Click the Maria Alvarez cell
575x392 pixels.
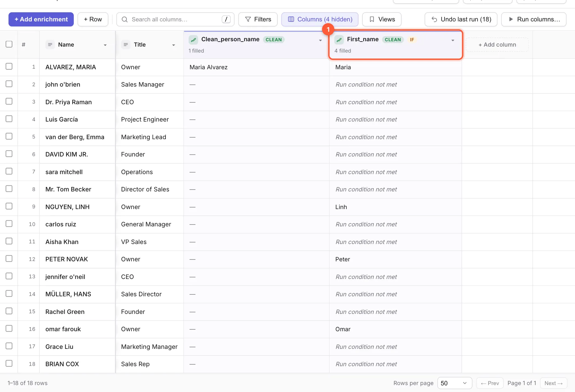point(256,67)
